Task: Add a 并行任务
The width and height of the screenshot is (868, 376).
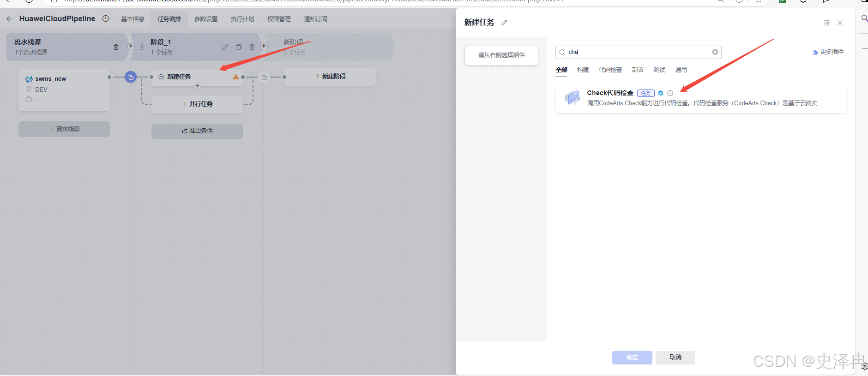Action: (197, 104)
